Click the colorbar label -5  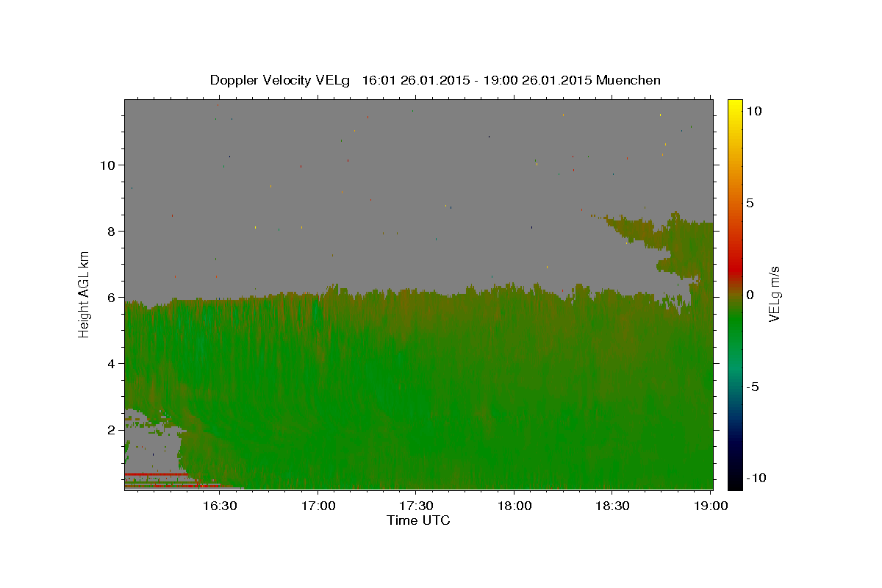coord(753,387)
